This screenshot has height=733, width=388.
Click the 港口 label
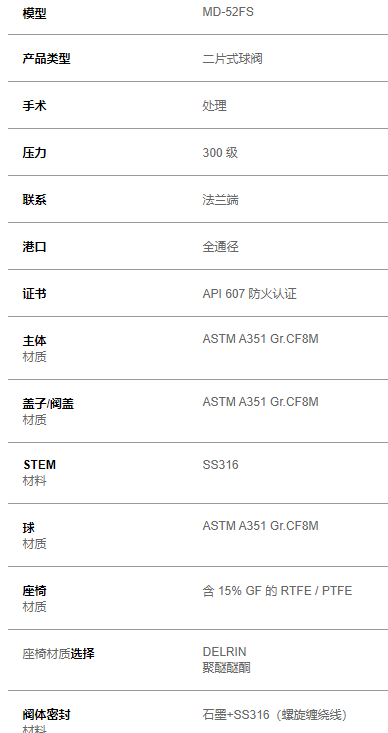click(x=35, y=247)
